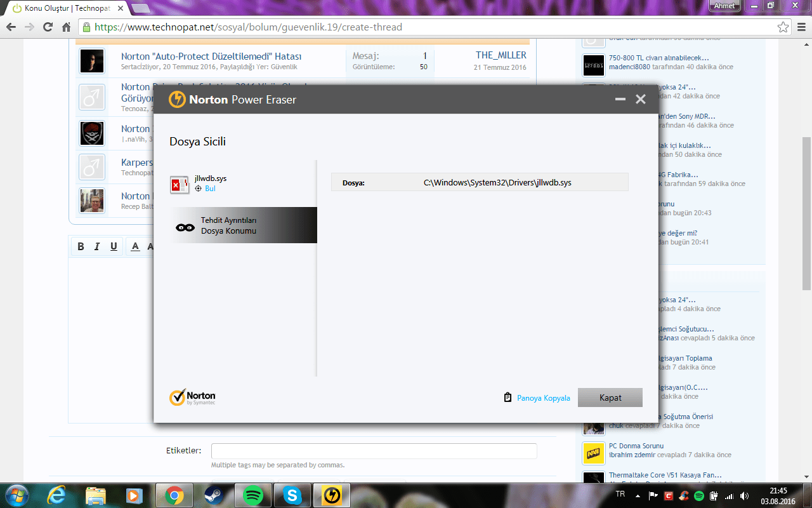Click THE_MILLER username link

(x=501, y=55)
